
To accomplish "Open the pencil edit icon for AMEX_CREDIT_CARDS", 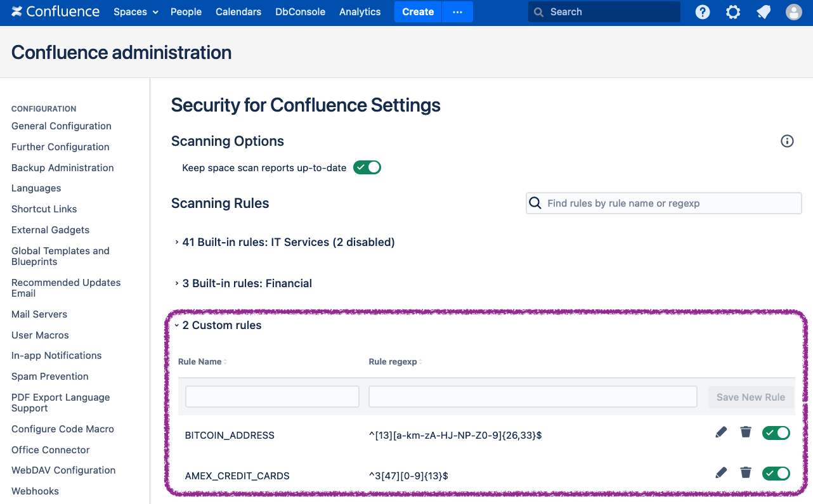I will 721,472.
